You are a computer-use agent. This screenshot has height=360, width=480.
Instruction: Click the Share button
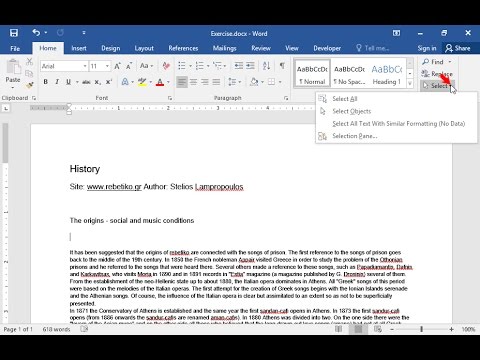pyautogui.click(x=458, y=48)
